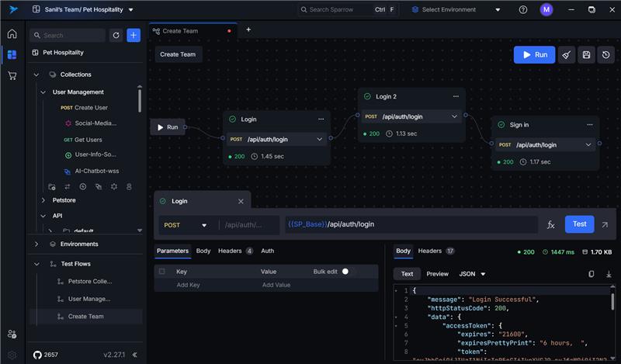Image resolution: width=621 pixels, height=364 pixels.
Task: Open team members icon in sidebar
Action: 12,335
